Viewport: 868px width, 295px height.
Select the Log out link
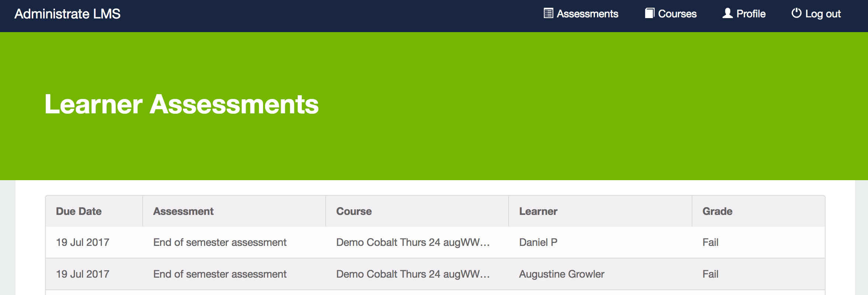tap(816, 14)
